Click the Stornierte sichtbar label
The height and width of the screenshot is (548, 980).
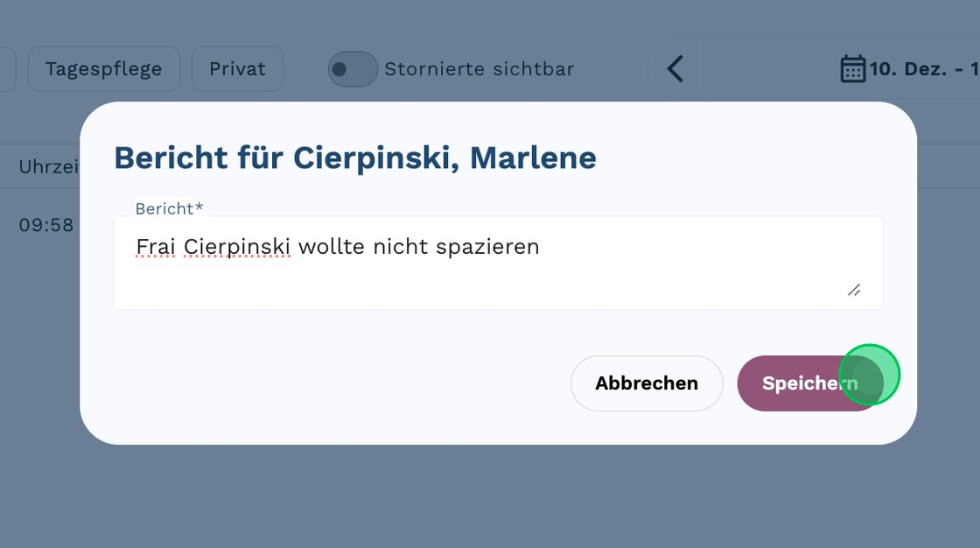479,69
